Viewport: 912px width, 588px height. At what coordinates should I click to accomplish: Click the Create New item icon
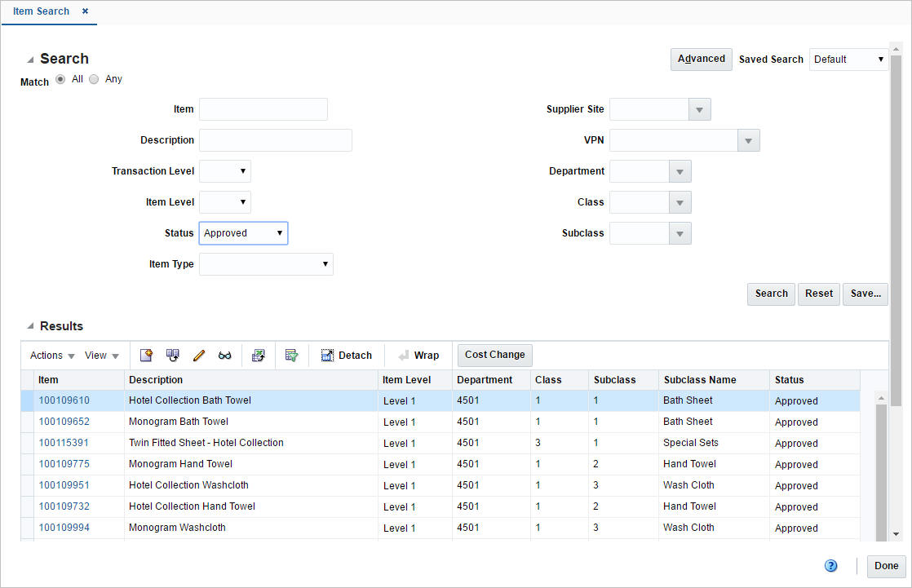point(146,355)
